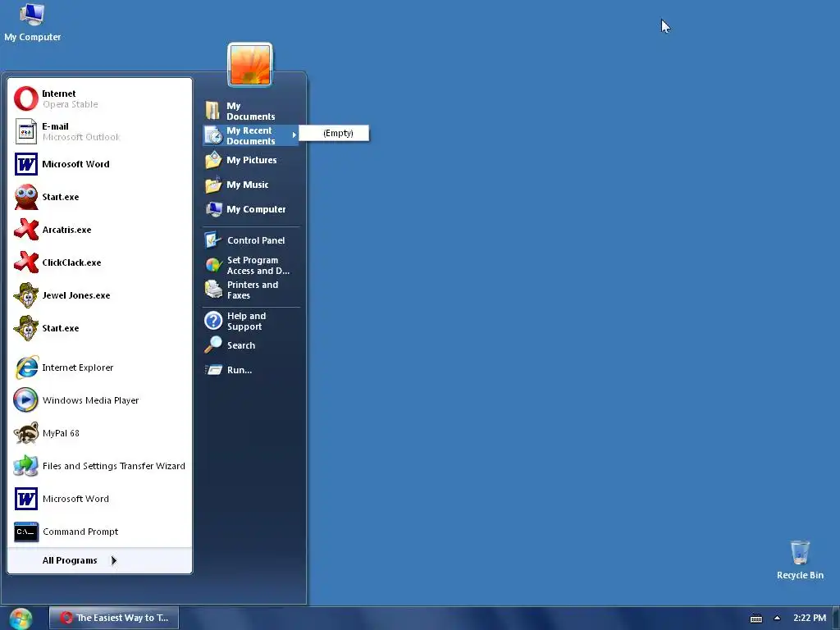Open Control Panel icon

213,240
